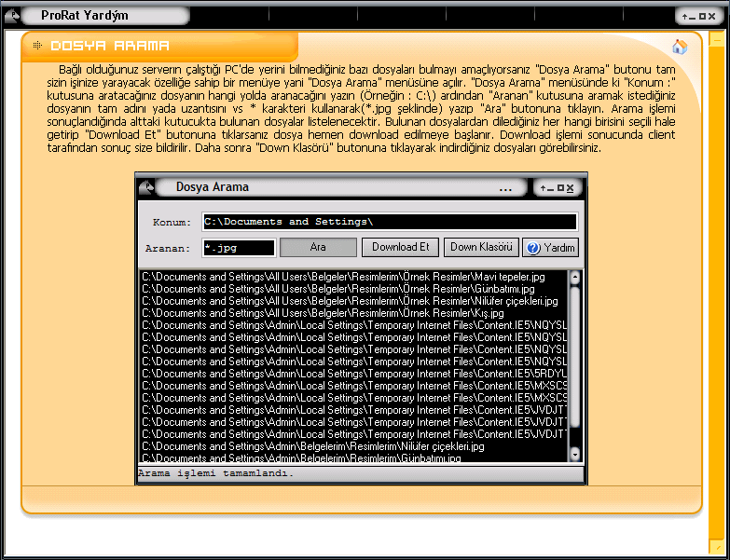Click the horse logo in the Dosya Arama title bar
Viewport: 730px width, 560px height.
click(x=146, y=187)
